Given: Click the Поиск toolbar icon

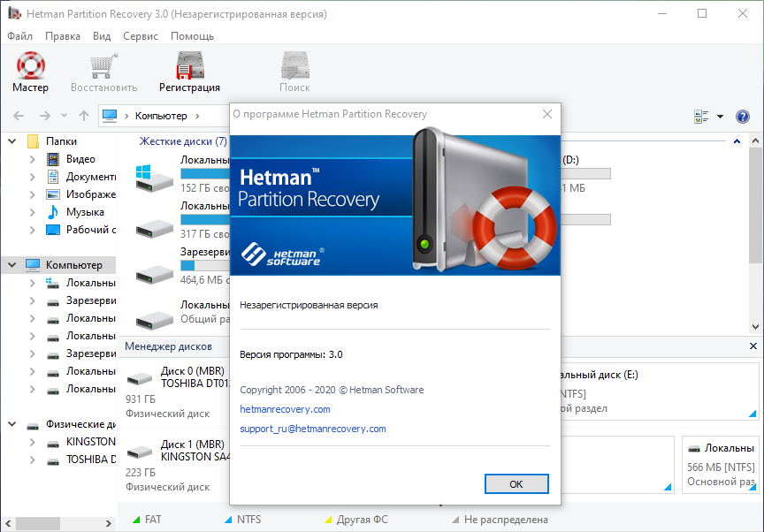Looking at the screenshot, I should (x=294, y=65).
